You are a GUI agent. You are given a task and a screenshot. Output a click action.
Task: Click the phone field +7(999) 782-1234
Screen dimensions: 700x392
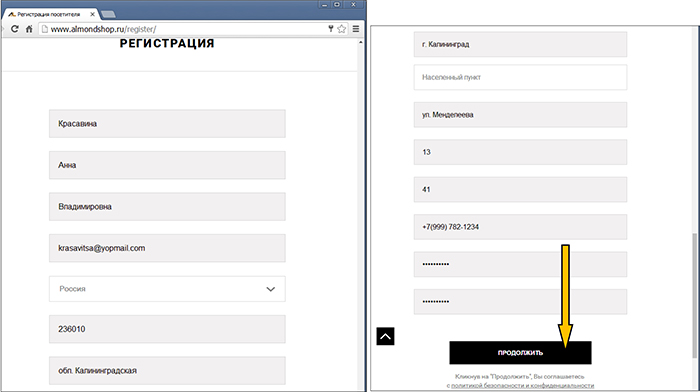pyautogui.click(x=520, y=227)
